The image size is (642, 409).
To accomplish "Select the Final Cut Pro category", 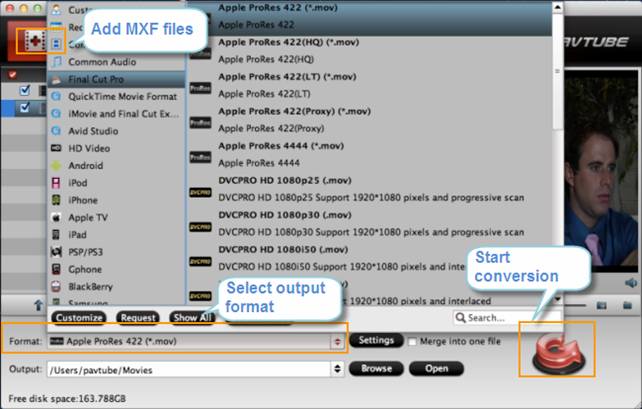I will 116,79.
